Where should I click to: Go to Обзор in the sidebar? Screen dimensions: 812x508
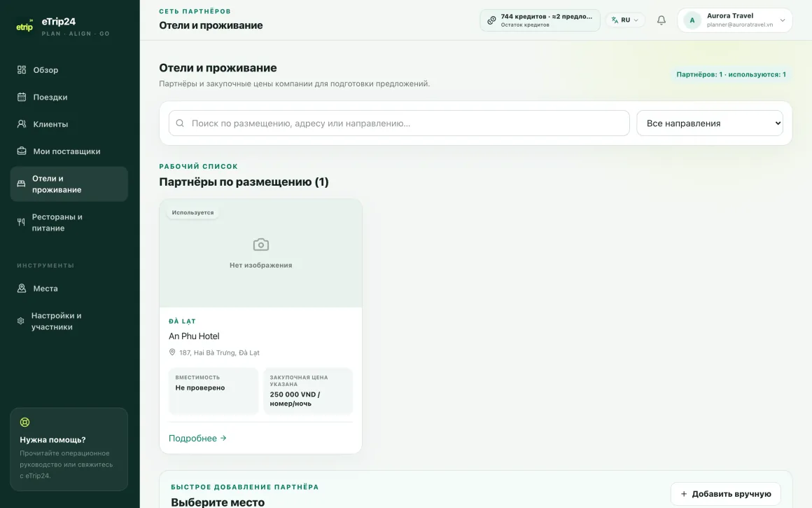tap(69, 70)
